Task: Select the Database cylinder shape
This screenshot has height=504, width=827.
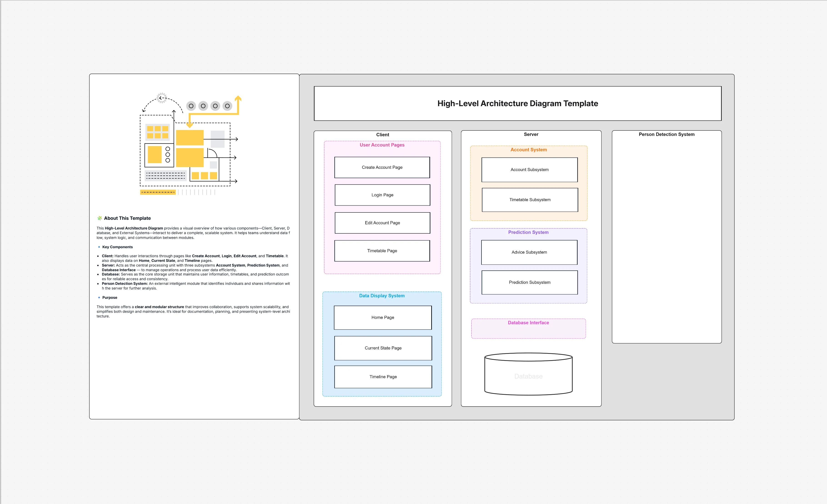Action: [x=528, y=374]
